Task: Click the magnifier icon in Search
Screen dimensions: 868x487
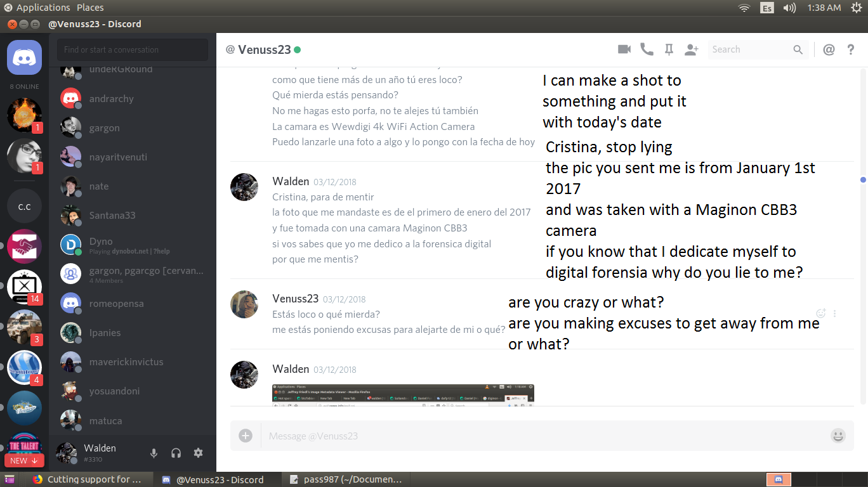Action: point(798,49)
